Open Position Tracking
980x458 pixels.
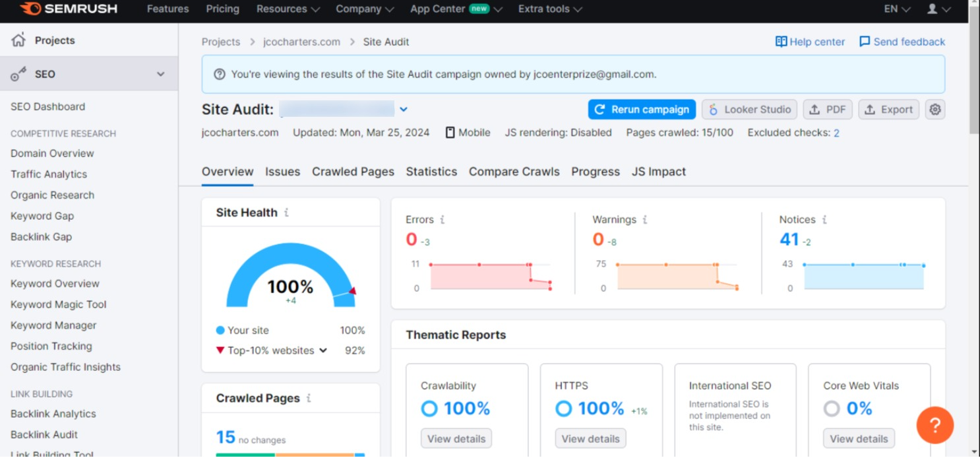[51, 346]
